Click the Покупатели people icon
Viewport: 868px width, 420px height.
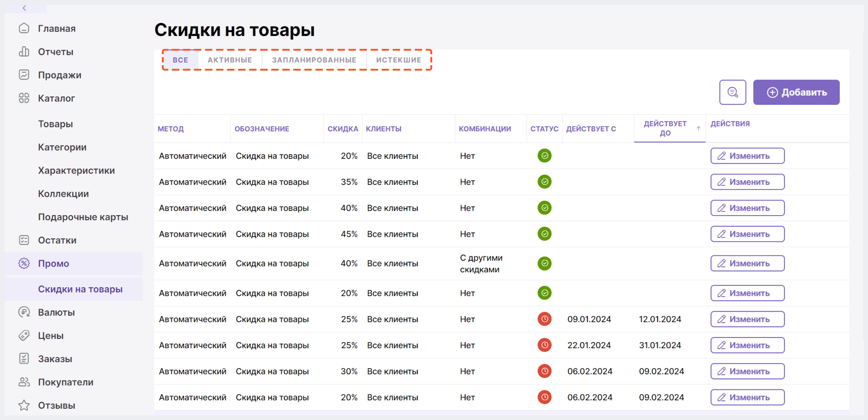[24, 382]
